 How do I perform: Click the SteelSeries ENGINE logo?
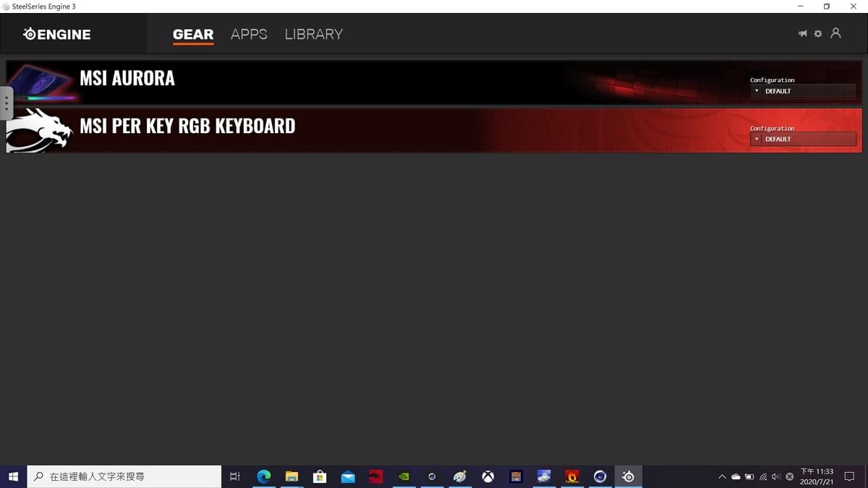pyautogui.click(x=57, y=34)
